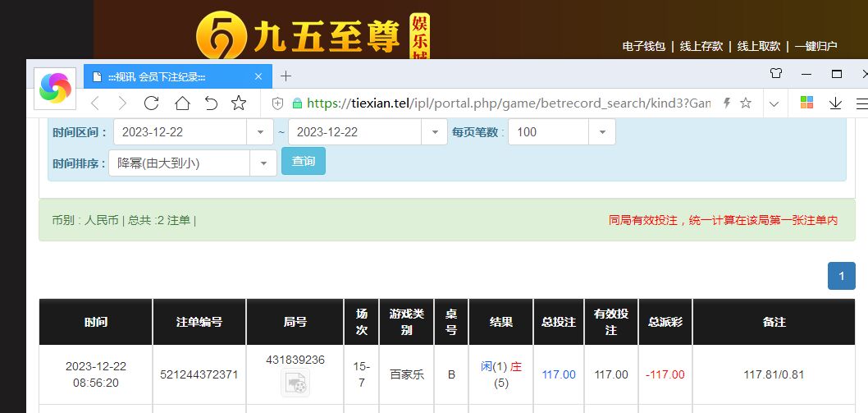Reload the page with refresh icon
Screen dimensions: 868x413
point(151,103)
